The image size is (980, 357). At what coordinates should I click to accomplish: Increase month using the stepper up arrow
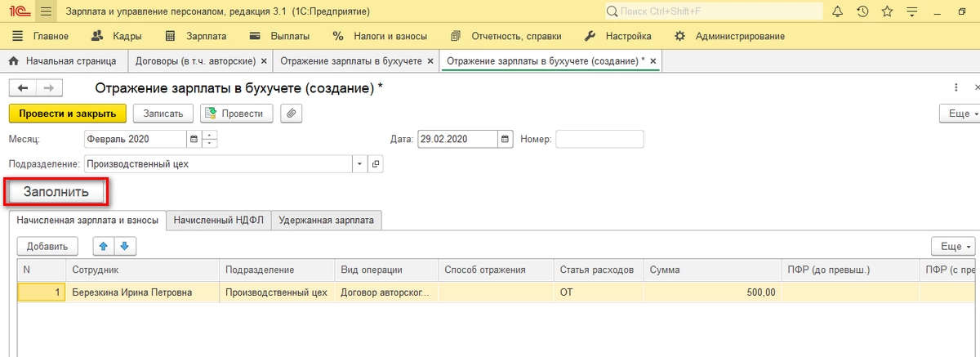click(x=210, y=135)
